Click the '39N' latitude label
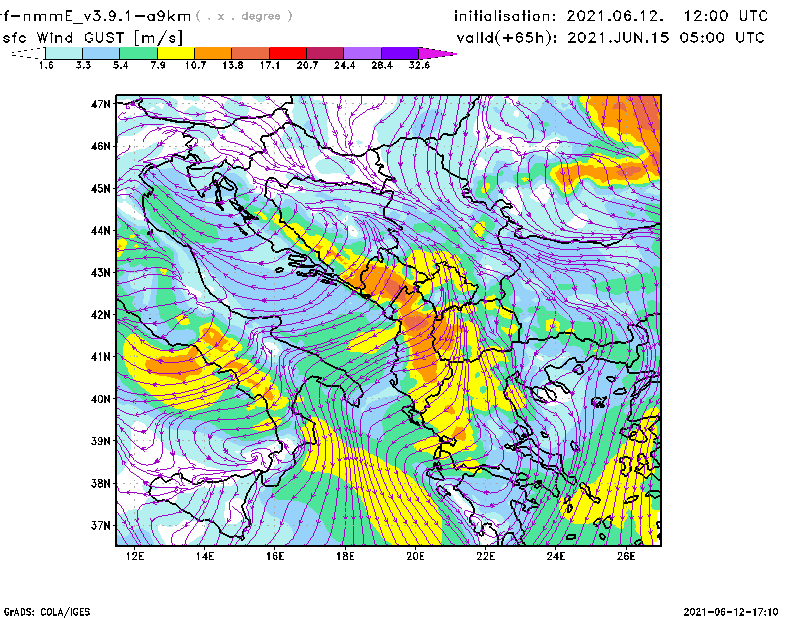 click(x=101, y=441)
